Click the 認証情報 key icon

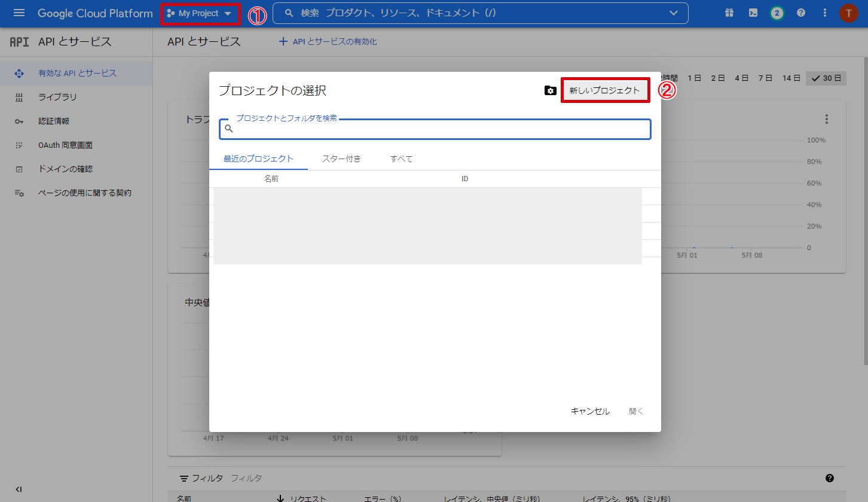19,121
